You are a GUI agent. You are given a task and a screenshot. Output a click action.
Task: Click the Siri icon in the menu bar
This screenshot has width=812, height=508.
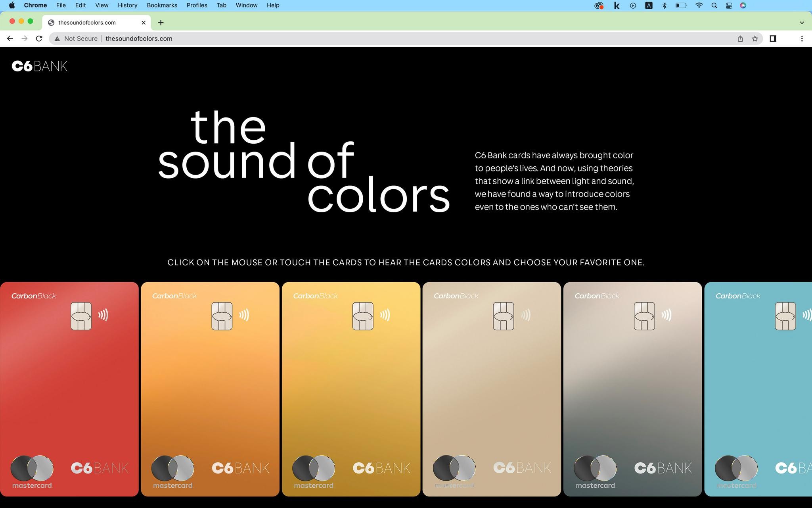pyautogui.click(x=743, y=5)
